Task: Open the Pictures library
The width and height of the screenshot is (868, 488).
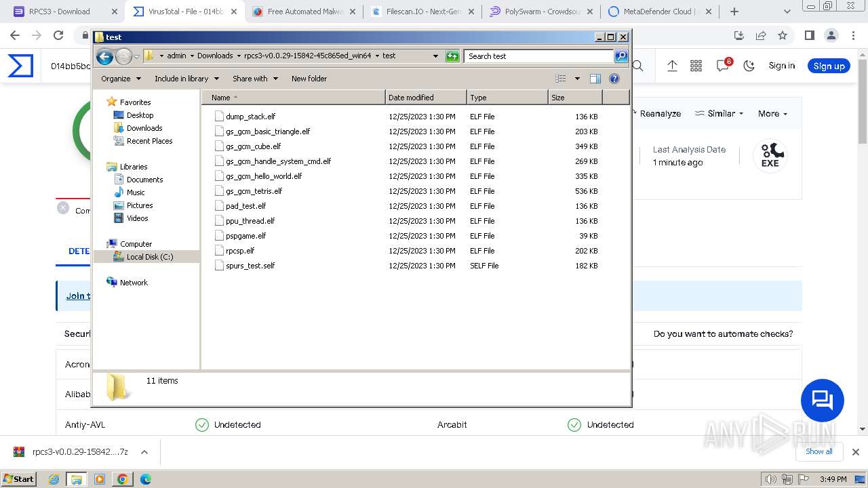Action: tap(140, 205)
